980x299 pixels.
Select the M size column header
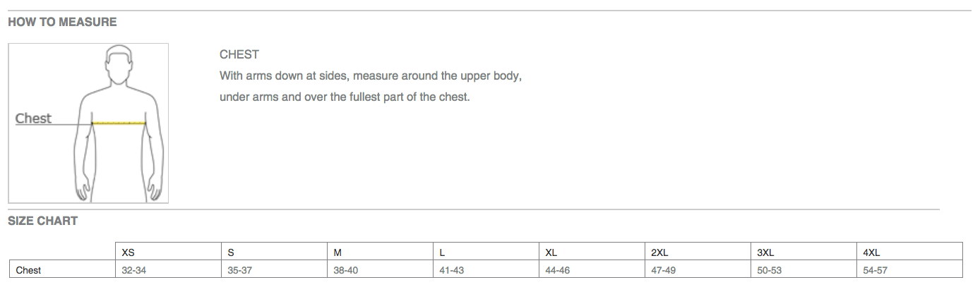tap(380, 252)
